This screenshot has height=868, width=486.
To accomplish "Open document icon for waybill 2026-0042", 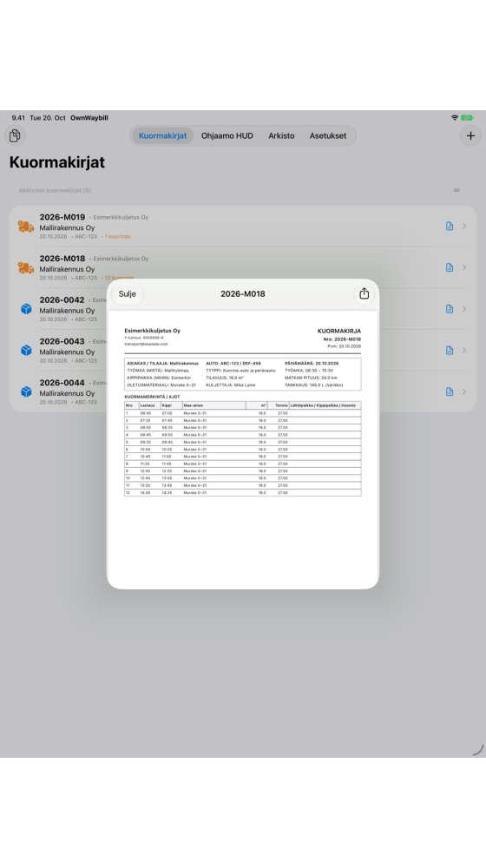I will (x=450, y=309).
